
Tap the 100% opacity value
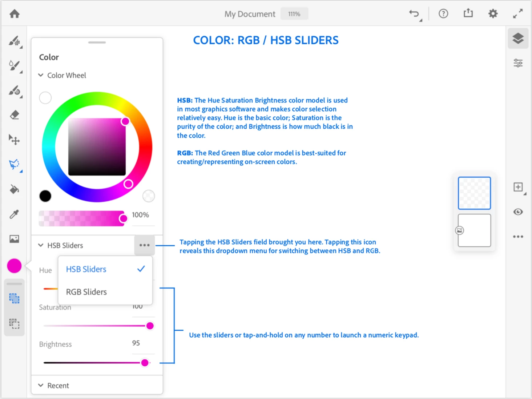click(141, 215)
